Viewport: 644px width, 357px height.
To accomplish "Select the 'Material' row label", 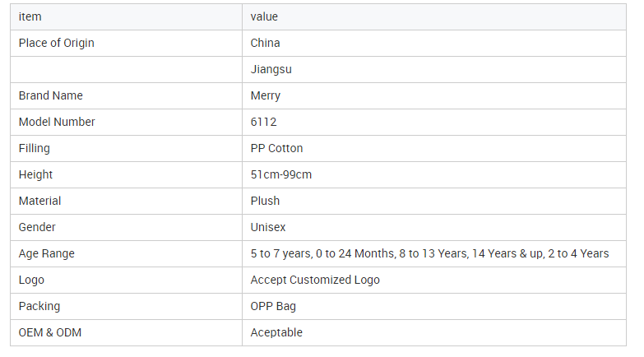I will [x=39, y=201].
